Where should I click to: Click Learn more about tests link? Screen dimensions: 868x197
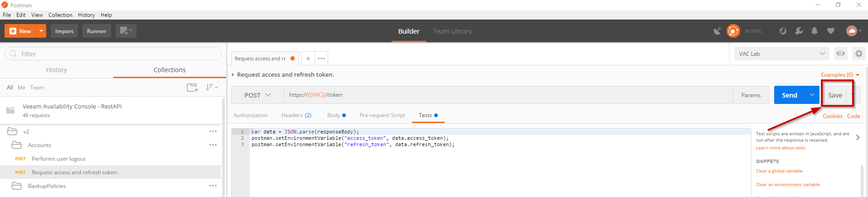pos(781,148)
